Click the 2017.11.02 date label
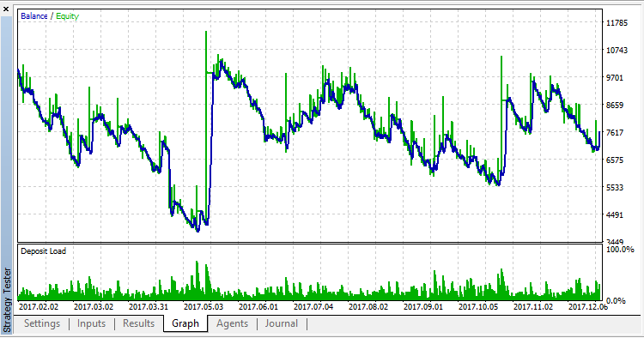The width and height of the screenshot is (644, 338). click(533, 307)
